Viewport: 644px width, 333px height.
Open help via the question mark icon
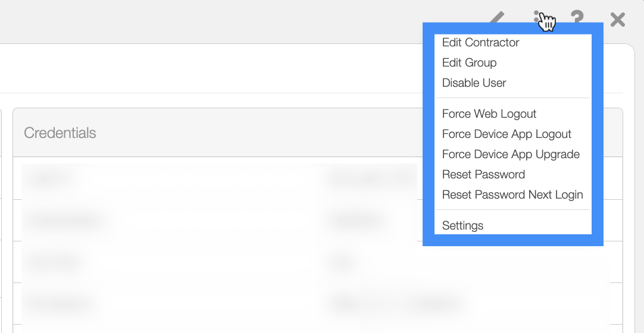coord(577,18)
